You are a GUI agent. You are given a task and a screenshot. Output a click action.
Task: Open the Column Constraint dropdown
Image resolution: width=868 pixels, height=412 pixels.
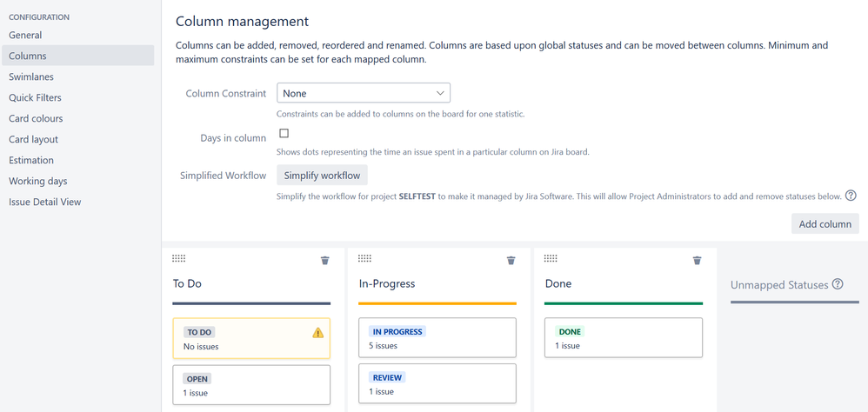364,93
